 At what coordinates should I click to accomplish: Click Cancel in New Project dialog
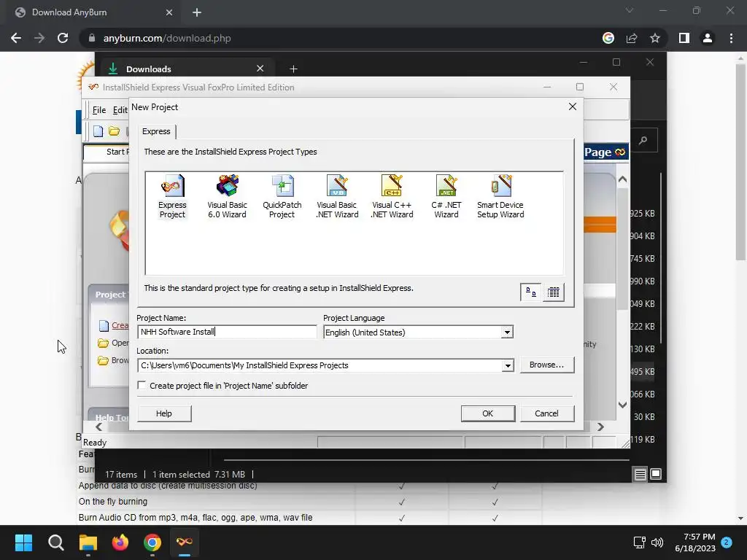(547, 413)
